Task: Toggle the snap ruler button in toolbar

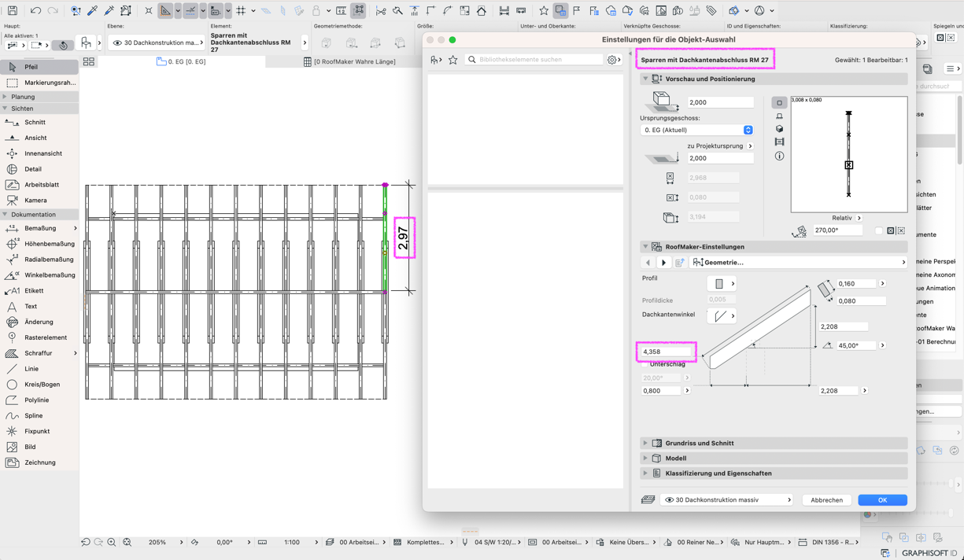Action: click(x=165, y=11)
